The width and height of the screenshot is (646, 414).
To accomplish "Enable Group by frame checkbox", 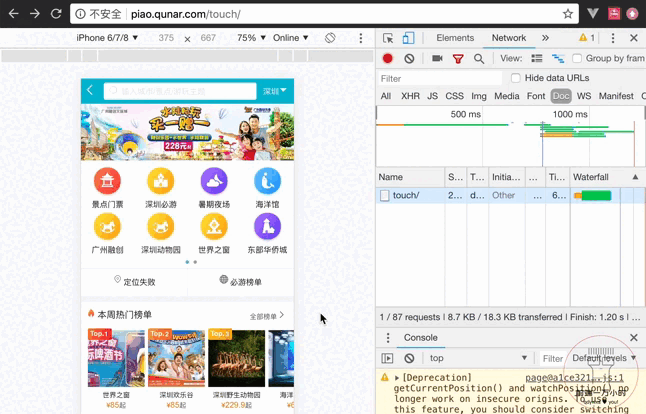I will [x=577, y=58].
